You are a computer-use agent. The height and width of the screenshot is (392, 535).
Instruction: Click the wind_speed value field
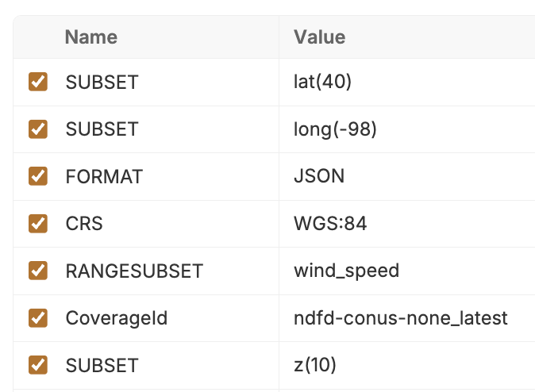coord(346,271)
